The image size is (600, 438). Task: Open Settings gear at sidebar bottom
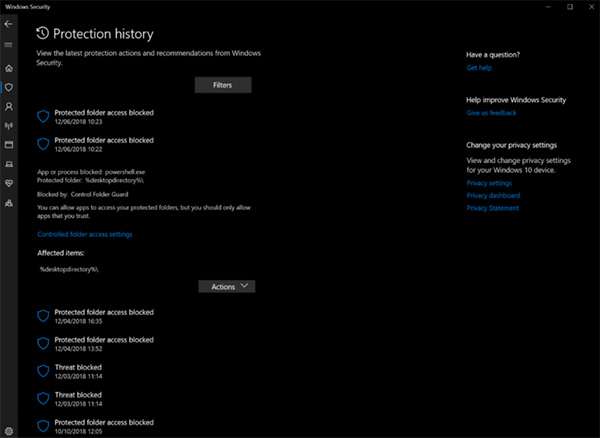click(x=9, y=428)
